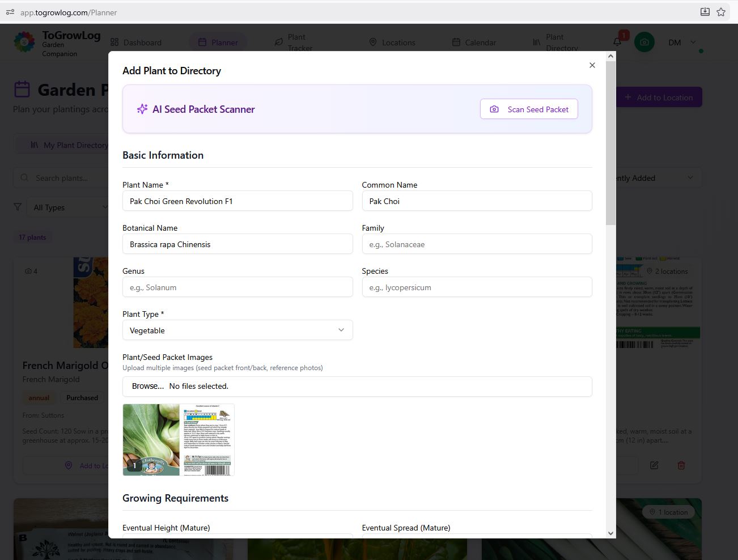Click the browser bookmark star icon

pyautogui.click(x=721, y=12)
